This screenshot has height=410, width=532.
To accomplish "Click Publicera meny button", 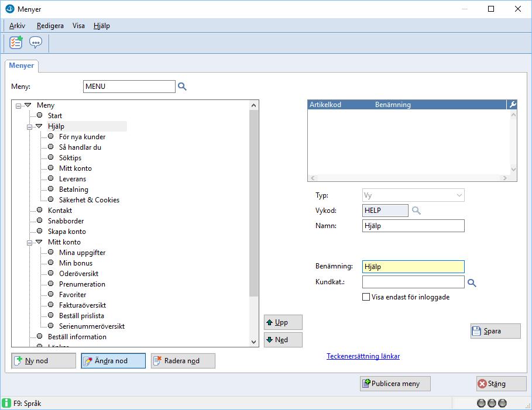I will [x=395, y=384].
